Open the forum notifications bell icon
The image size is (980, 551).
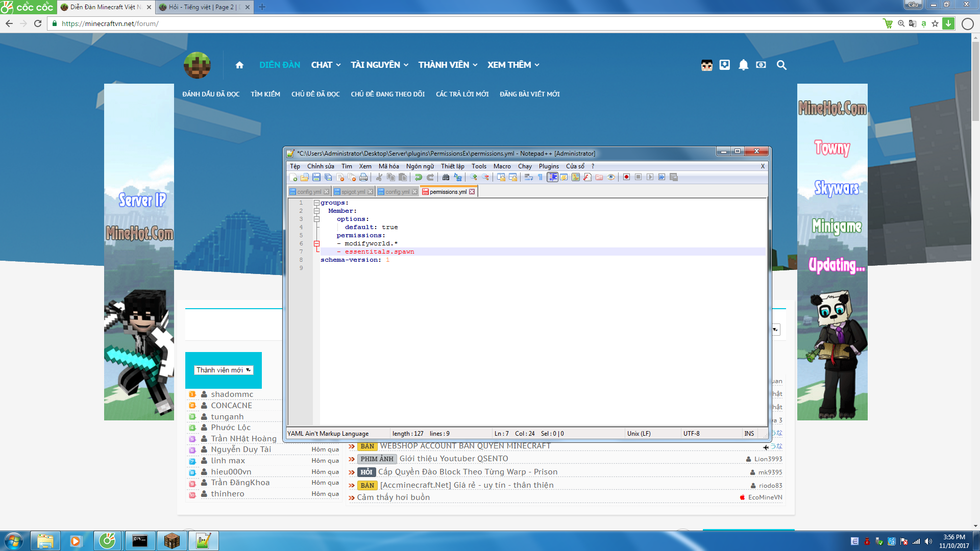[x=743, y=65]
